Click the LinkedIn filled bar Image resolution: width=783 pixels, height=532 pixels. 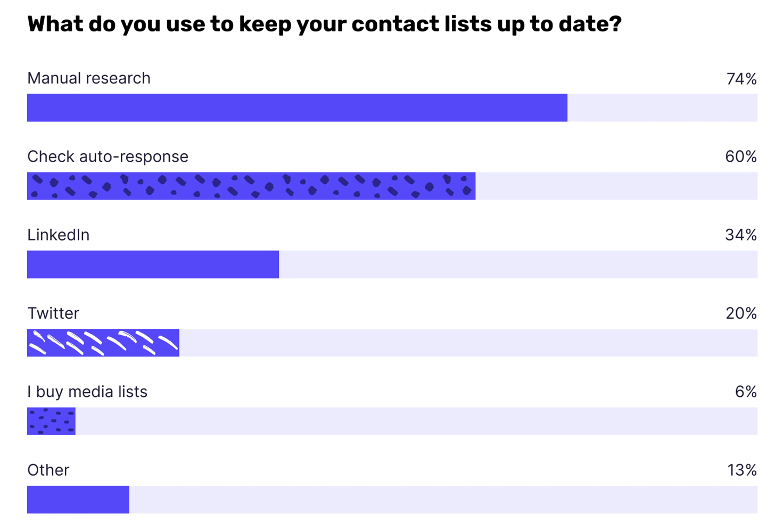click(x=153, y=264)
